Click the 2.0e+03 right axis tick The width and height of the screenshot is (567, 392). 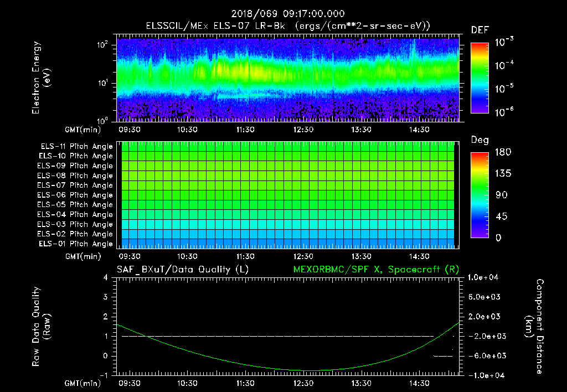pos(484,317)
